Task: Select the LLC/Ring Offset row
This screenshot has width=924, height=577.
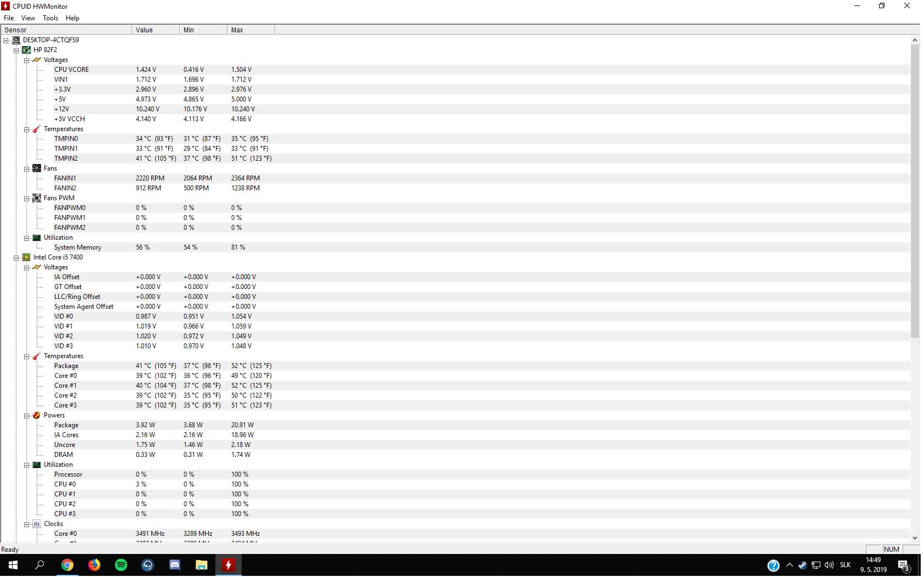Action: pos(455,297)
